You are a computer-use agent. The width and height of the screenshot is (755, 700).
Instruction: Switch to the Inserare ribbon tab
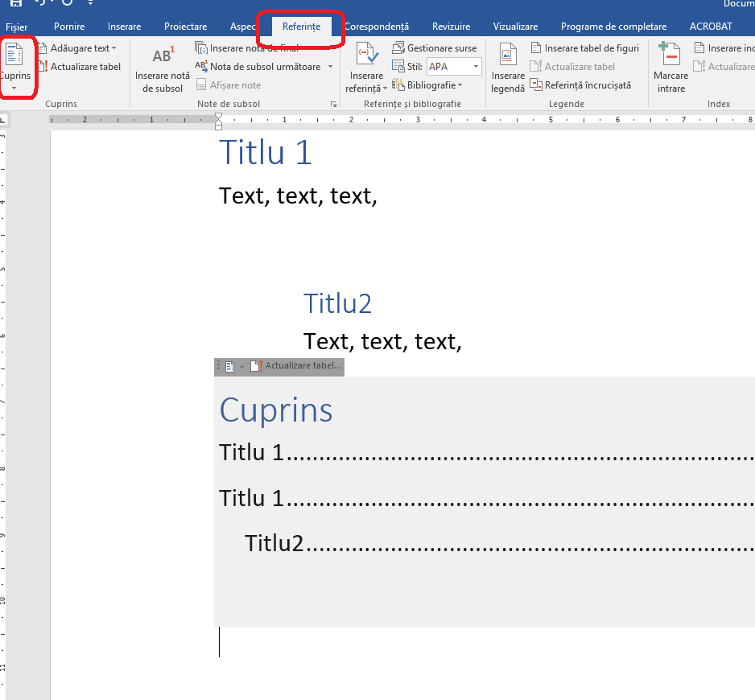point(124,27)
